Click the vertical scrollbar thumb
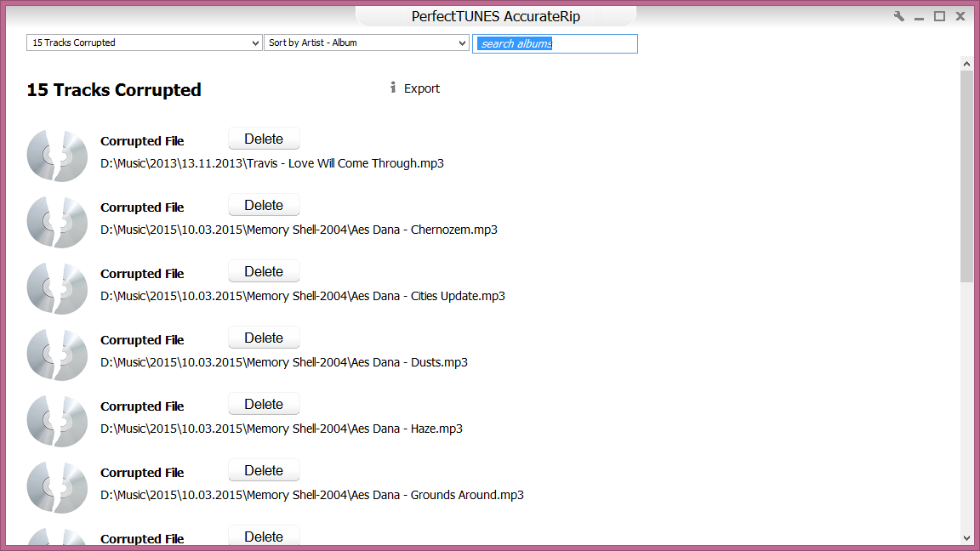Screen dimensions: 980x551 [x=966, y=176]
